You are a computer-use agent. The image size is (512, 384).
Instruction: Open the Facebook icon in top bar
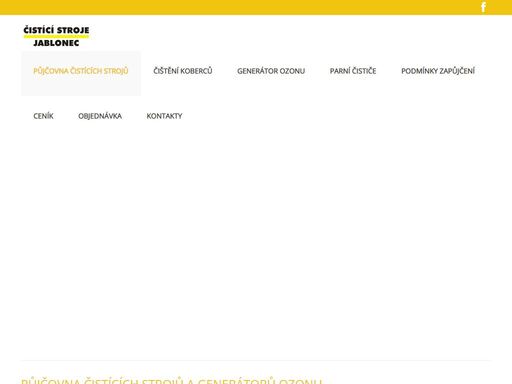coord(483,7)
